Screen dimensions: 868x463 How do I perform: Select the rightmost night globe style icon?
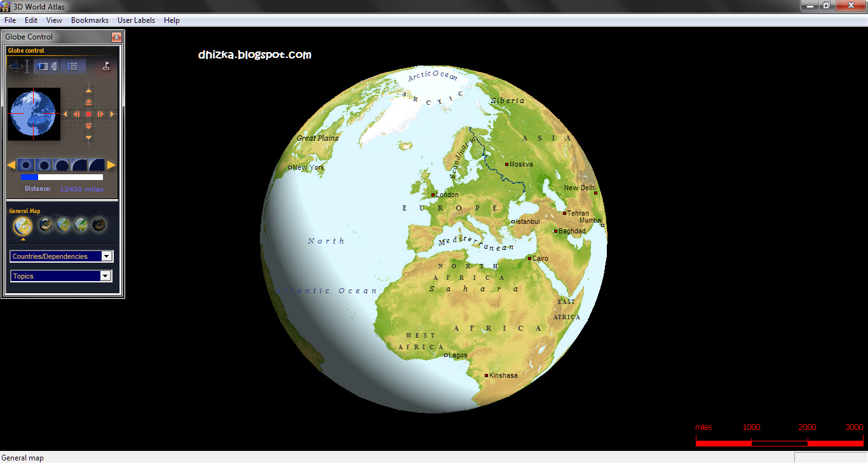[x=99, y=224]
